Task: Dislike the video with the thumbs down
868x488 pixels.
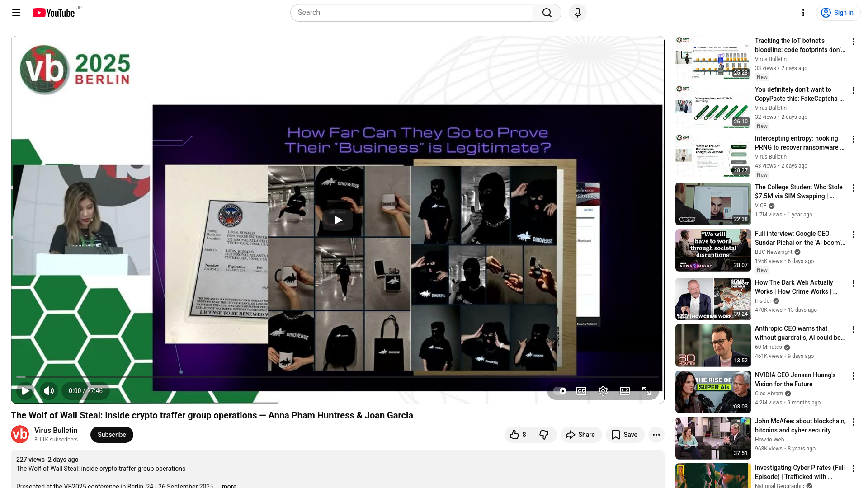Action: pyautogui.click(x=545, y=434)
